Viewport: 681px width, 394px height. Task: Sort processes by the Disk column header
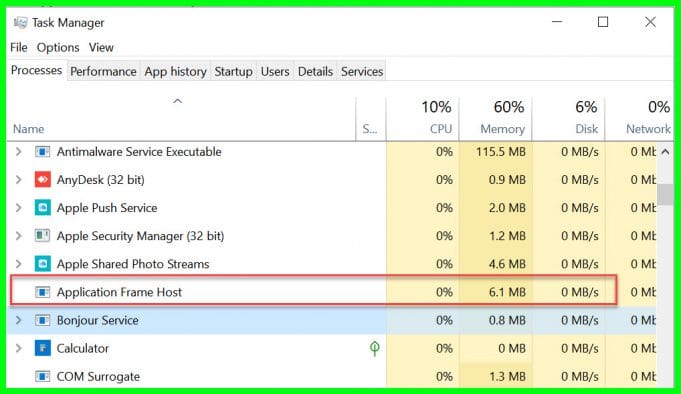(x=569, y=118)
